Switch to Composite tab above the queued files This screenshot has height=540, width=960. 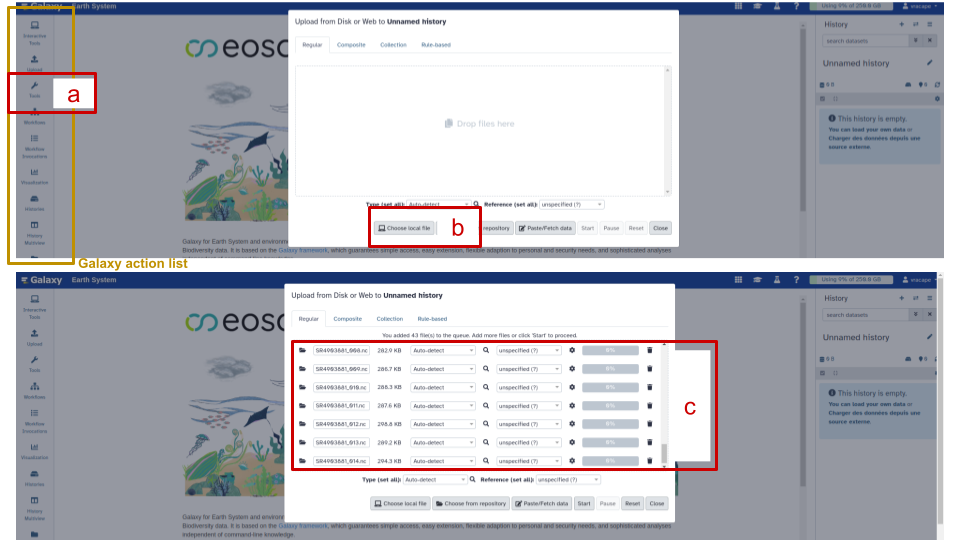click(348, 319)
